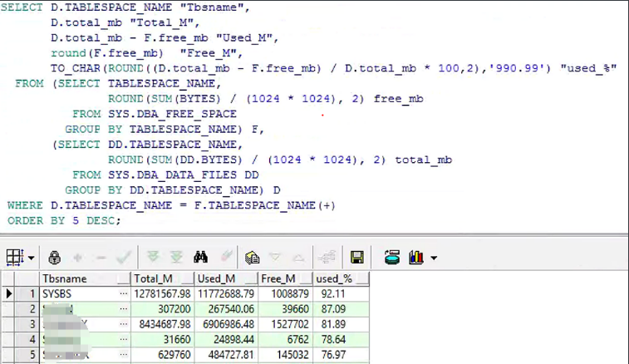Select row number 1 indicator

[x=27, y=293]
